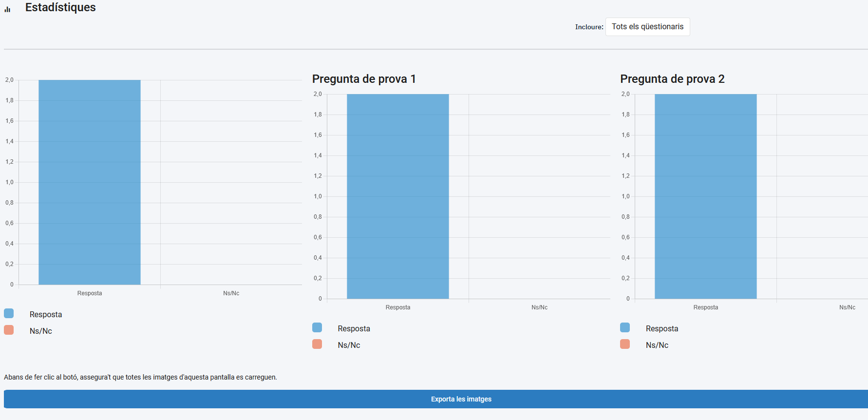Screen dimensions: 868x420
Task: Toggle Resposta legend label of Pregunta de prova 1
Action: [354, 329]
